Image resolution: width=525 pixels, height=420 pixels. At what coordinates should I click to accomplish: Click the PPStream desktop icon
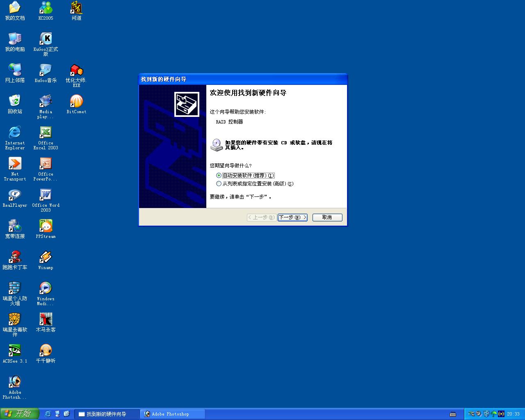tap(46, 229)
